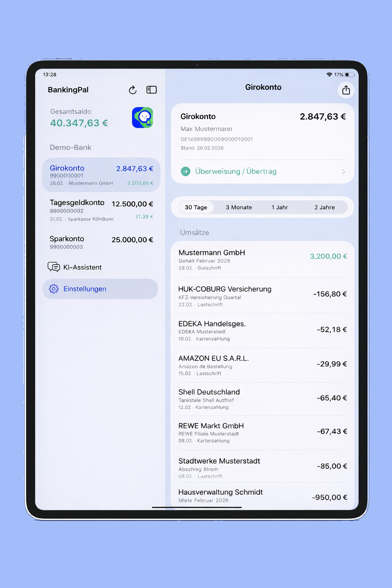Switch to the 1 Jahr period

coord(279,207)
